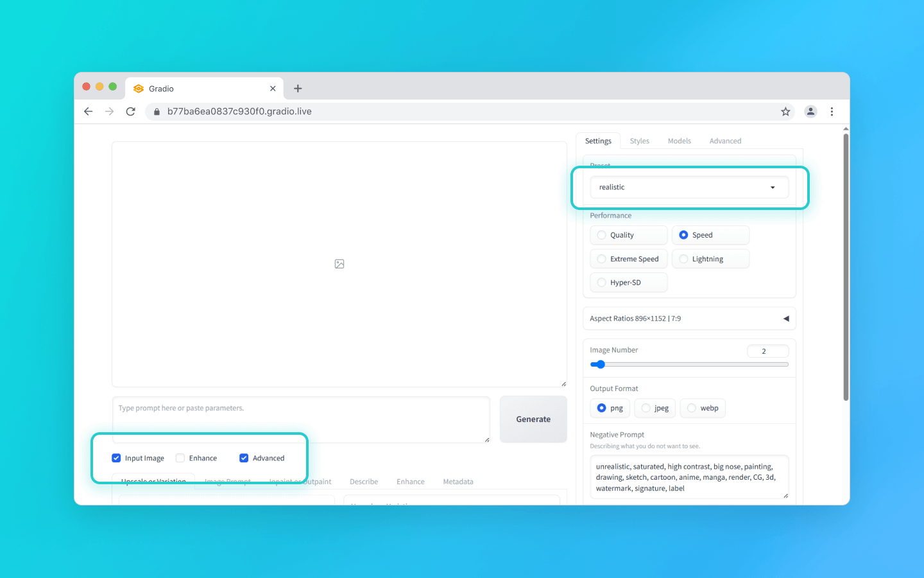Screen dimensions: 924x578
Task: Click the 'Describing what you do not want to see.' hint
Action: (x=645, y=446)
